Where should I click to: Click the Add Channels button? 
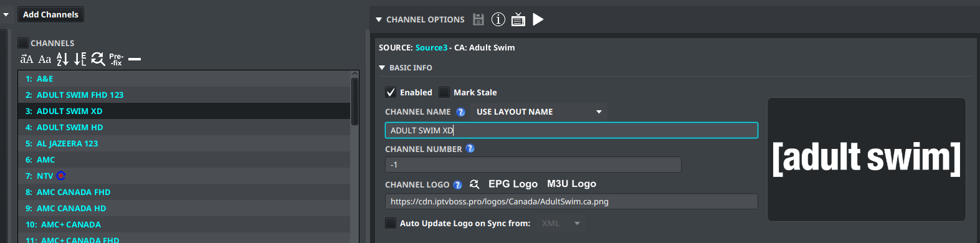50,14
